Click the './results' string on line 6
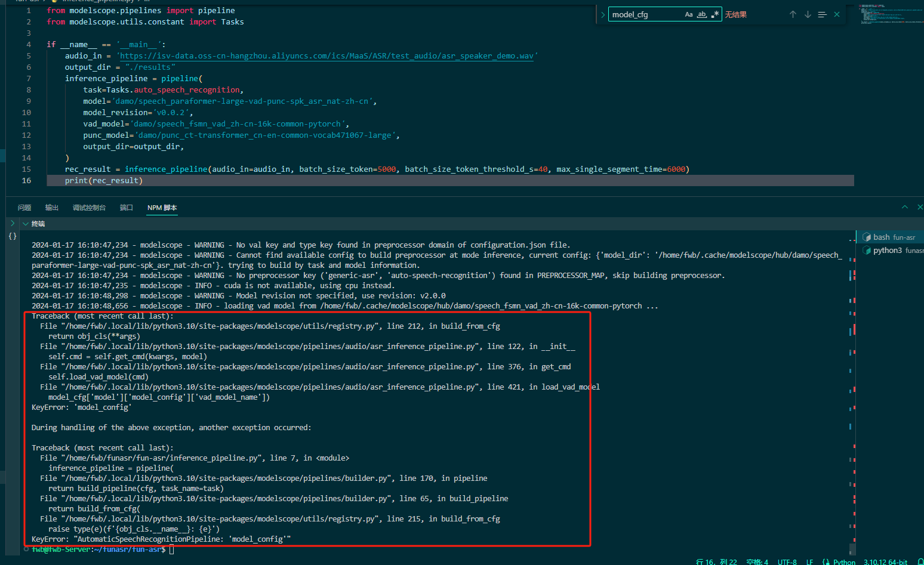 pyautogui.click(x=150, y=67)
